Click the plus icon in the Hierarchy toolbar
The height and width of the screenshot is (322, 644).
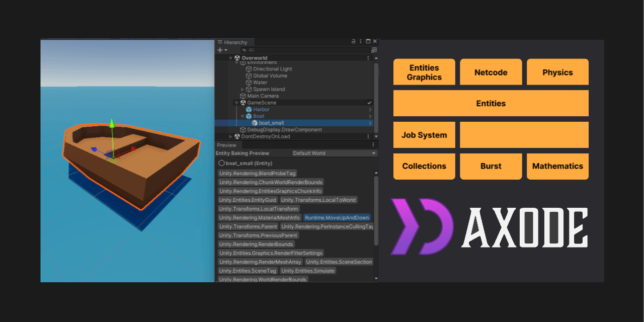point(220,50)
